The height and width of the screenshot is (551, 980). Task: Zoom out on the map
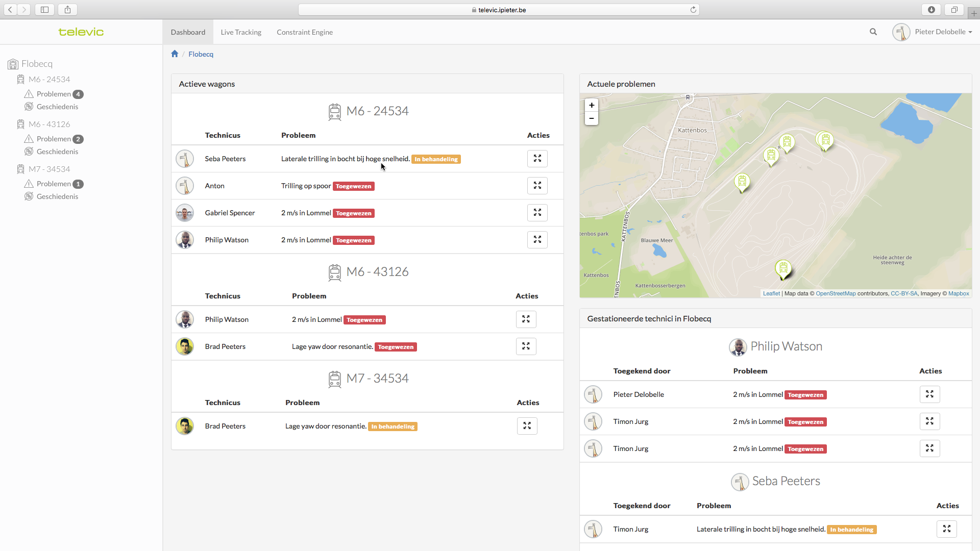(592, 118)
